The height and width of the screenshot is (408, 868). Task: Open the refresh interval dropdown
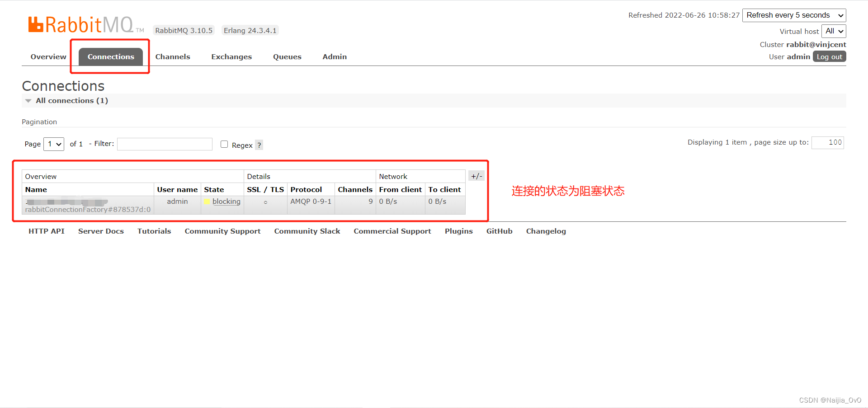[794, 15]
